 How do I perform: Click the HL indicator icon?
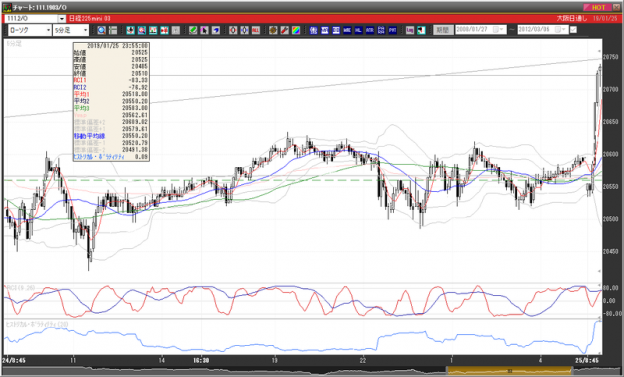[358, 30]
